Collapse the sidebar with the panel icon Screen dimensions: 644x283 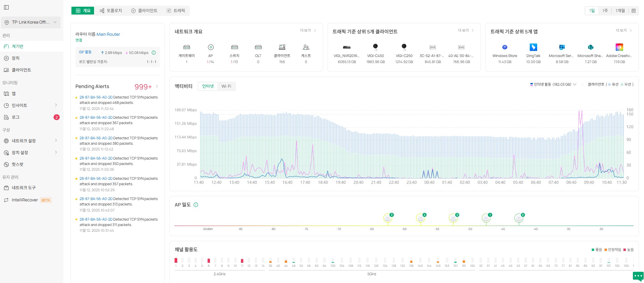click(x=6, y=7)
